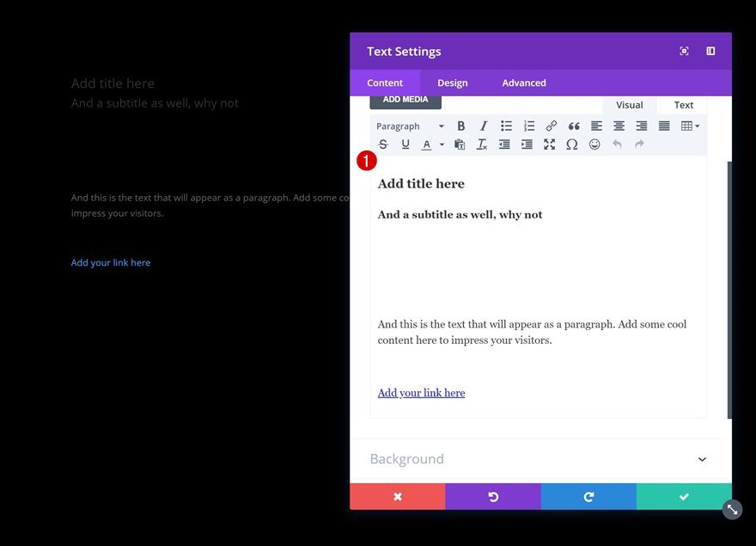Insert a special character with the omega icon
This screenshot has width=756, height=546.
tap(571, 144)
